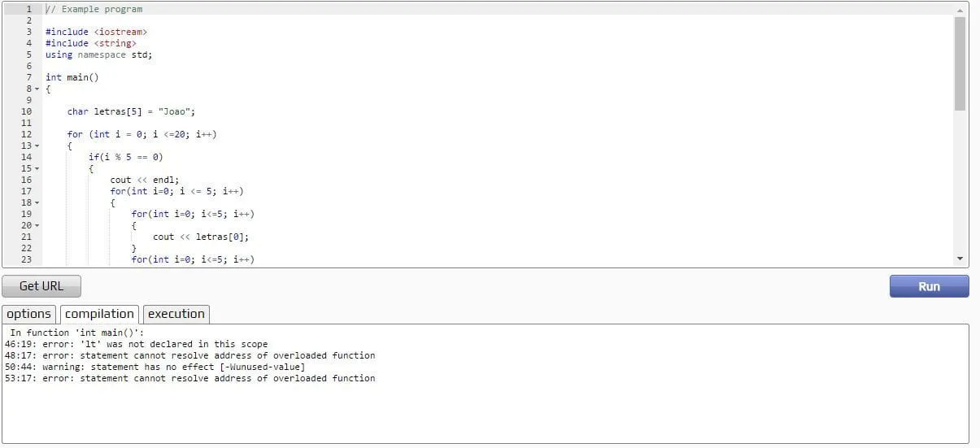Image resolution: width=980 pixels, height=448 pixels.
Task: Run the program with the Run button
Action: 929,286
